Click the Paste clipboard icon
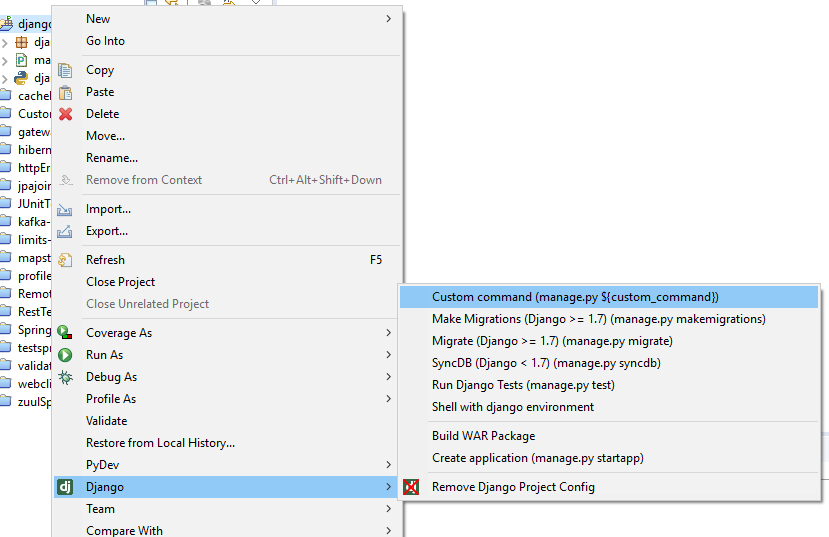829x537 pixels. tap(65, 92)
